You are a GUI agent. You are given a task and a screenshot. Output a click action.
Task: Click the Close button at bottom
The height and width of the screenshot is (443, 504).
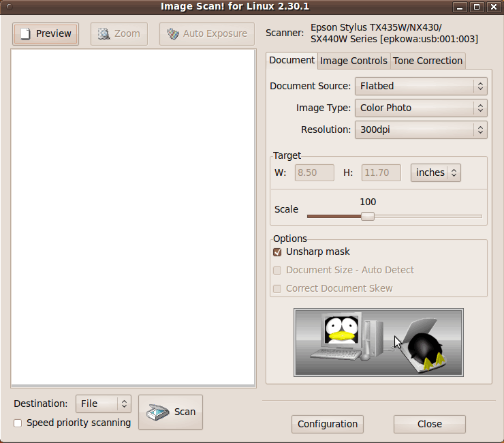click(x=430, y=424)
